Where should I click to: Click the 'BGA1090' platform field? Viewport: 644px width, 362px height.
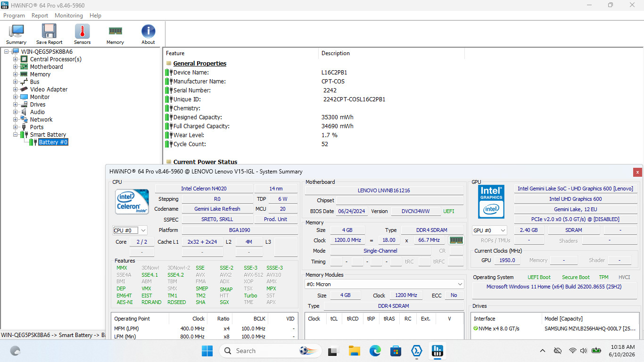click(x=239, y=230)
